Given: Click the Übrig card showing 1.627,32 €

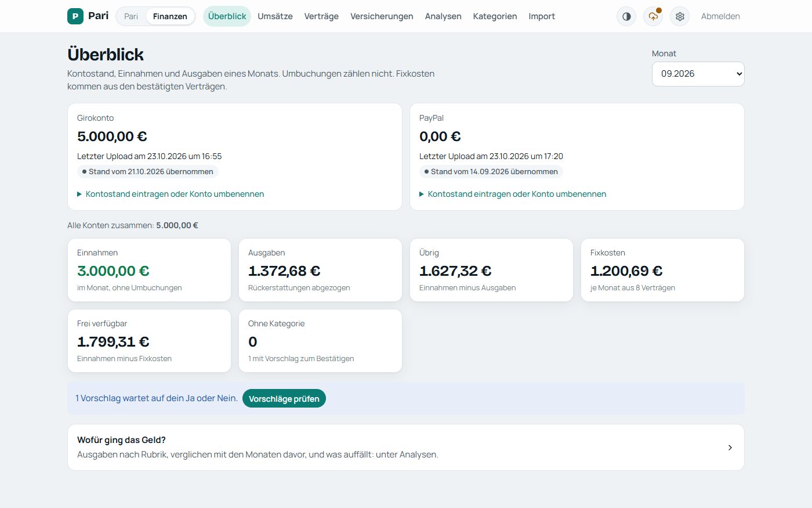Looking at the screenshot, I should 491,270.
